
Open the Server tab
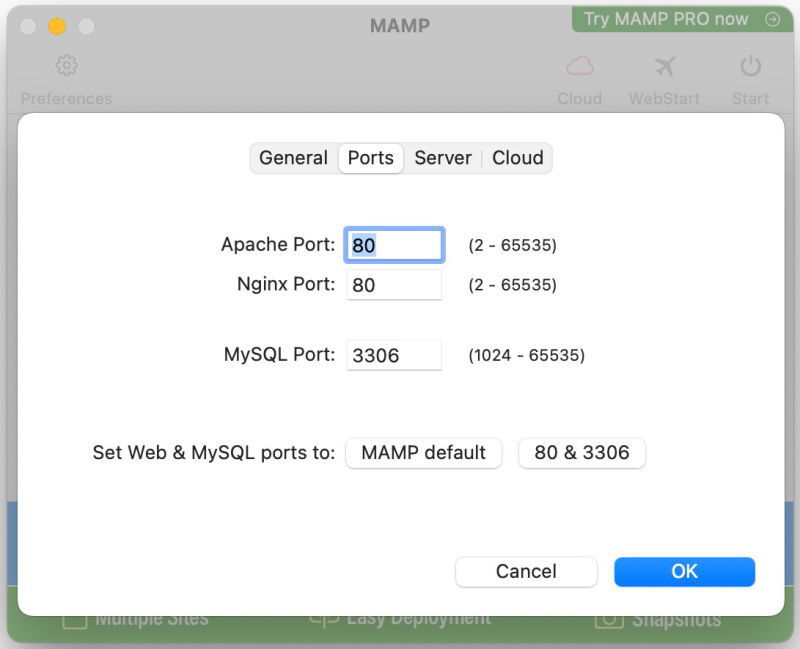443,158
